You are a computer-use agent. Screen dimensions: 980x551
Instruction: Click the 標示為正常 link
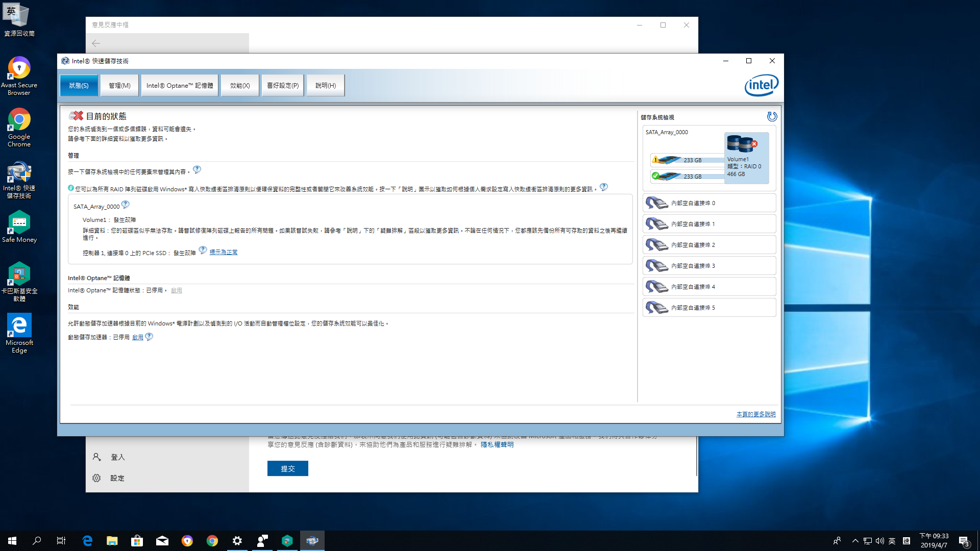[223, 253]
